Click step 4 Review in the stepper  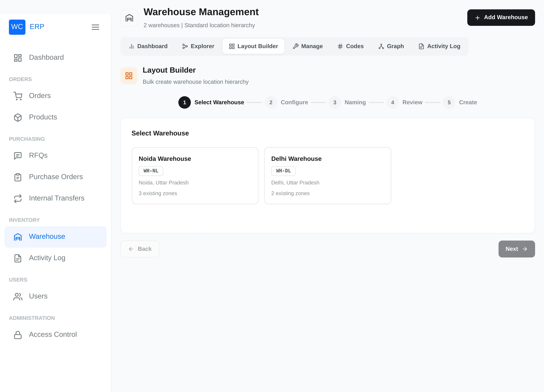click(x=404, y=102)
